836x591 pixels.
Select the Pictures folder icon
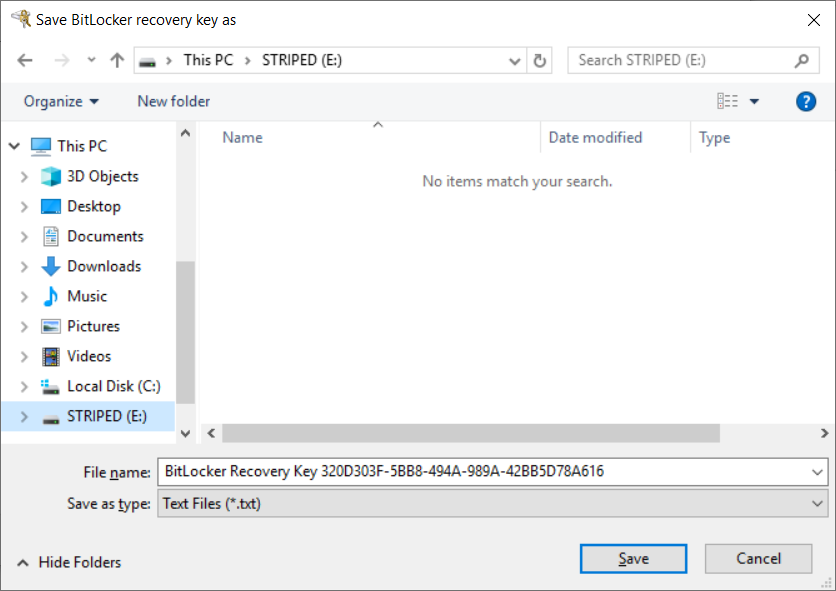[51, 326]
